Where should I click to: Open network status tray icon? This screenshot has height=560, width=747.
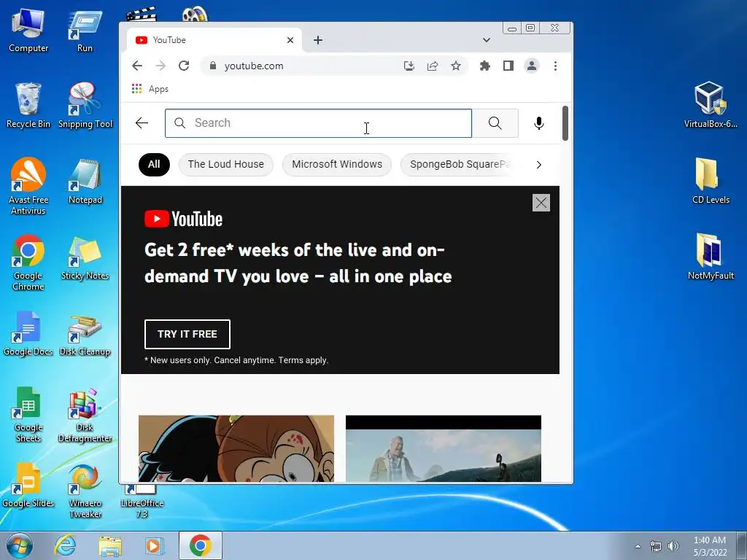(x=656, y=546)
